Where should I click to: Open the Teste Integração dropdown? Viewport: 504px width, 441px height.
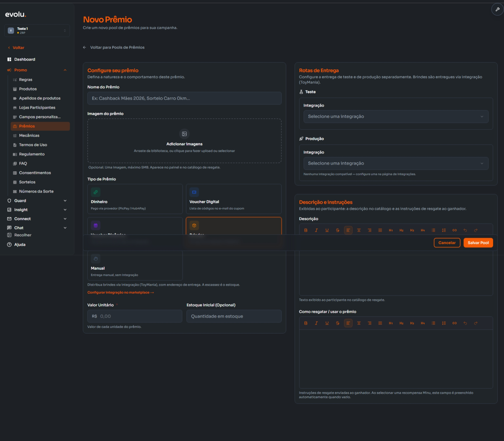point(396,116)
